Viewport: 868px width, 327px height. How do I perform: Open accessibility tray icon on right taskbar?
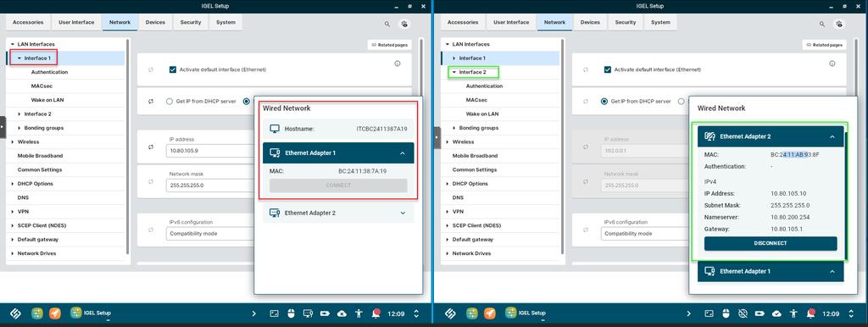click(x=793, y=313)
